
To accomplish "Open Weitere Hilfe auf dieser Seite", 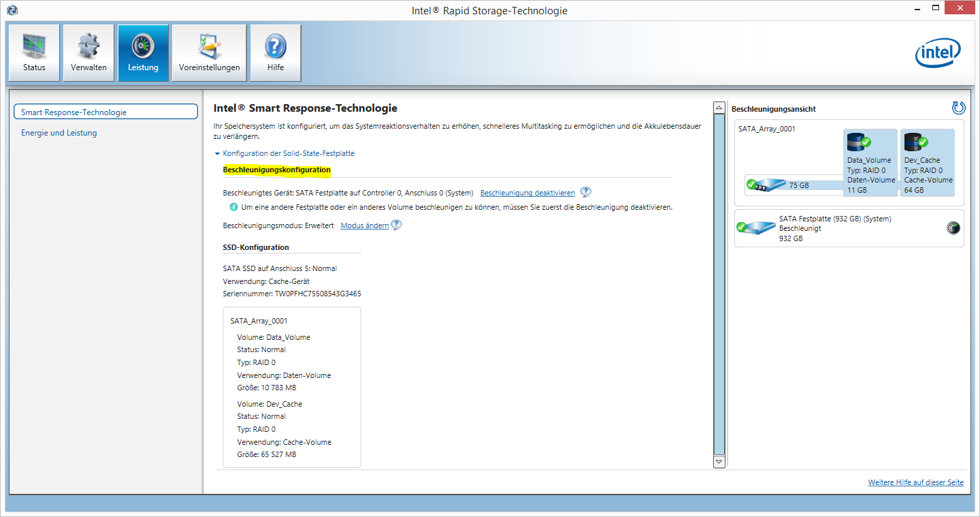I will pyautogui.click(x=916, y=482).
